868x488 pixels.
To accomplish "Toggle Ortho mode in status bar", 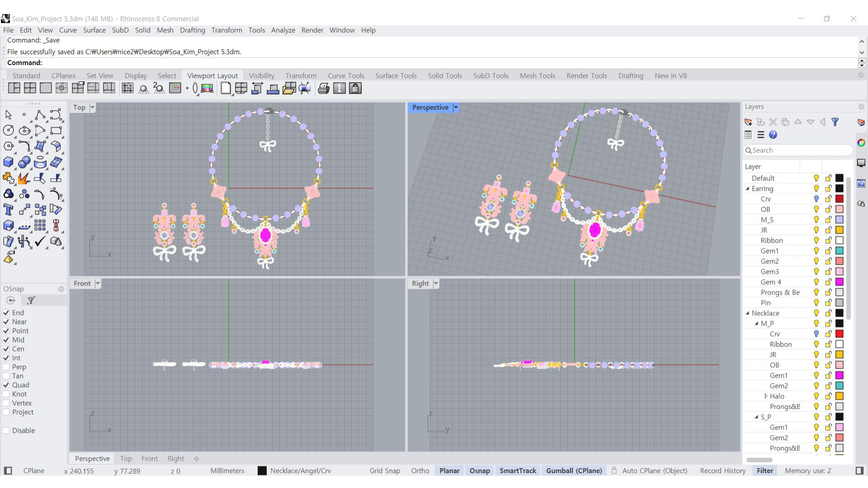I will [420, 471].
